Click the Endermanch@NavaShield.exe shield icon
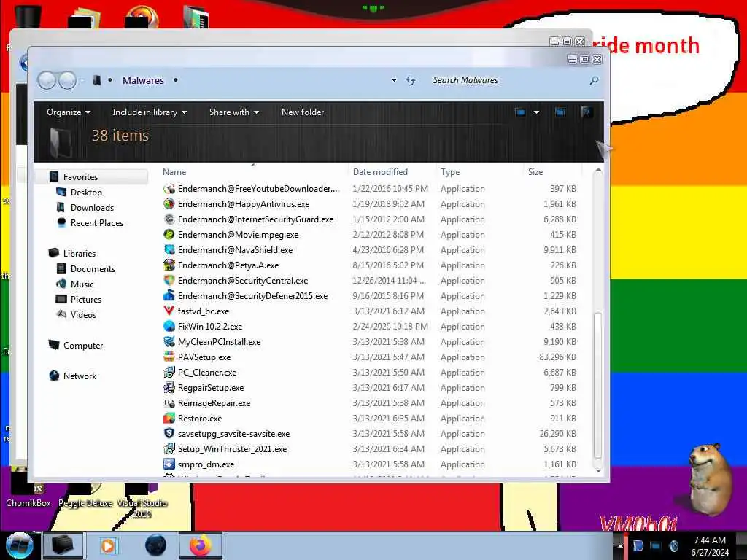The height and width of the screenshot is (560, 747). click(x=169, y=249)
